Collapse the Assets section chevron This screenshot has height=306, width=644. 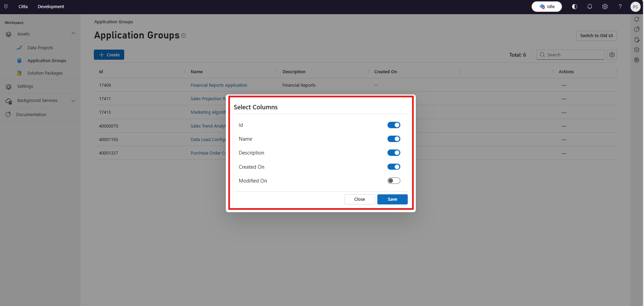click(73, 34)
